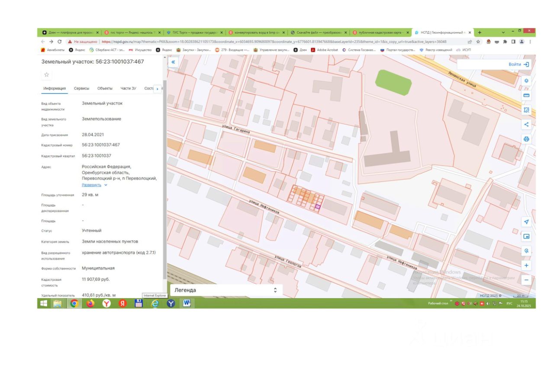This screenshot has width=554, height=392.
Task: Toggle the overview mini-map button
Action: point(526,236)
